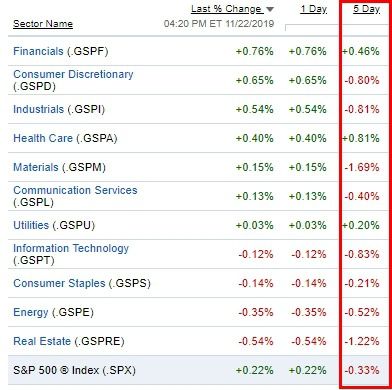Image resolution: width=392 pixels, height=390 pixels.
Task: Open the Financials sector link
Action: pyautogui.click(x=38, y=51)
